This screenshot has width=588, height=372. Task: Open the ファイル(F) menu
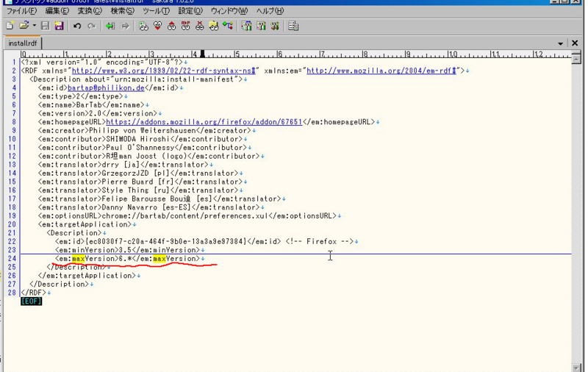22,11
